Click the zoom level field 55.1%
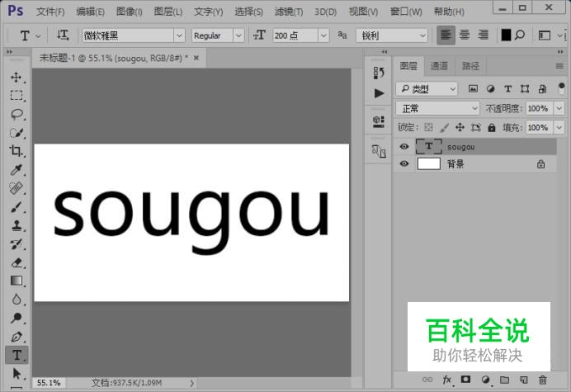This screenshot has width=571, height=392. pyautogui.click(x=49, y=383)
